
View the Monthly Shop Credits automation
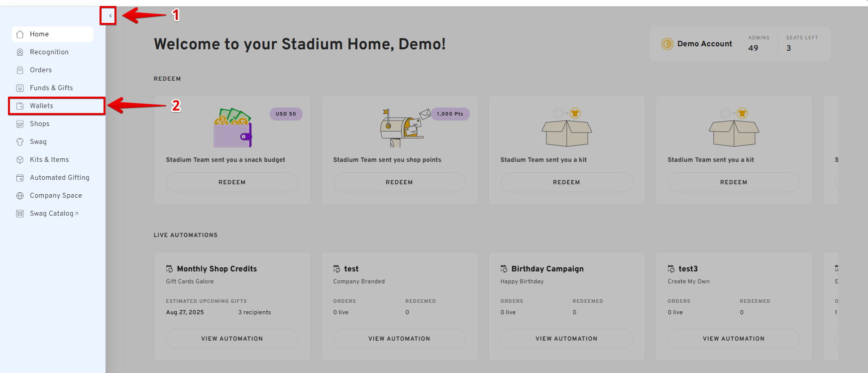point(232,339)
